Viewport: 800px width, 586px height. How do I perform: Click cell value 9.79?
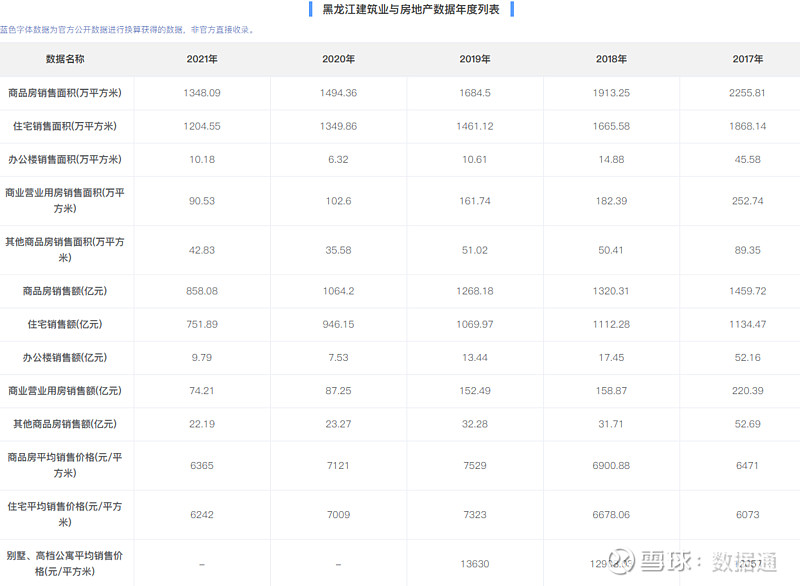(202, 357)
